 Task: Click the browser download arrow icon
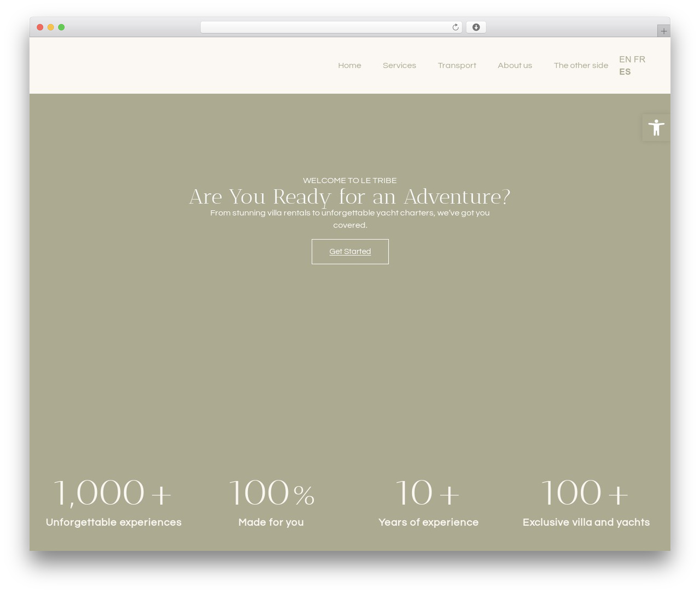pyautogui.click(x=476, y=27)
